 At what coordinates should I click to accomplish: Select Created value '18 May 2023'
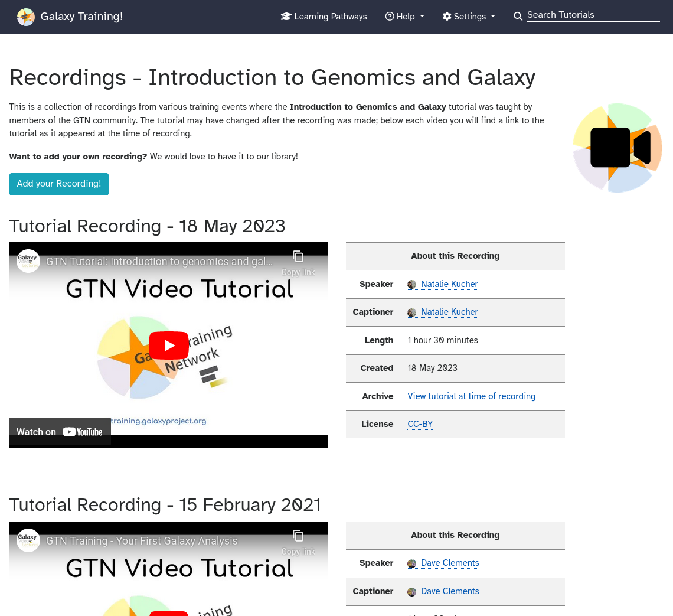point(432,368)
